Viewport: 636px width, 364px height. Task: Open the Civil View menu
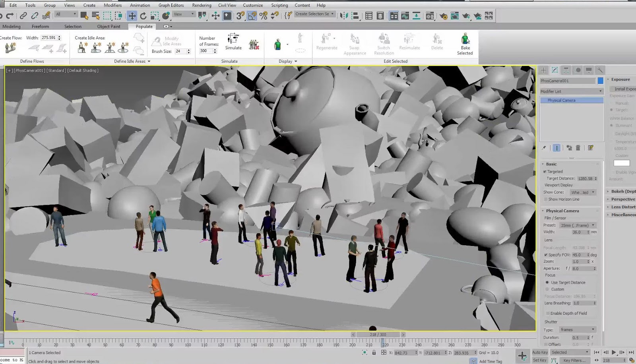click(x=227, y=5)
